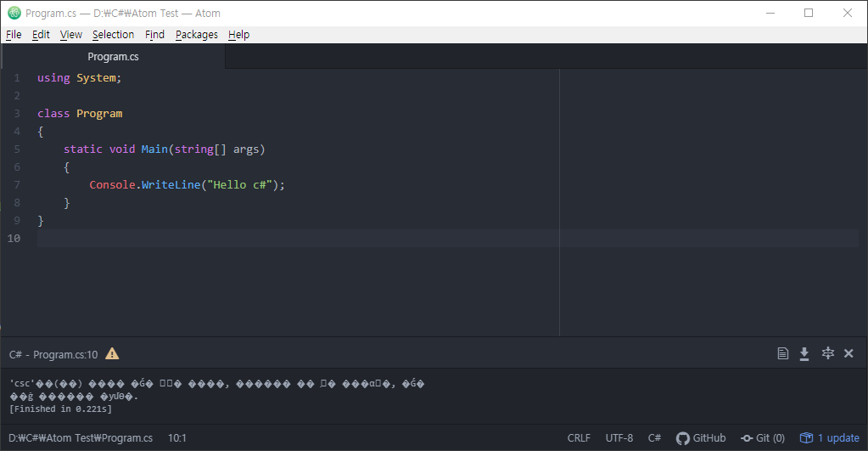Click the "Hello c#" string literal
The width and height of the screenshot is (868, 451).
(239, 184)
